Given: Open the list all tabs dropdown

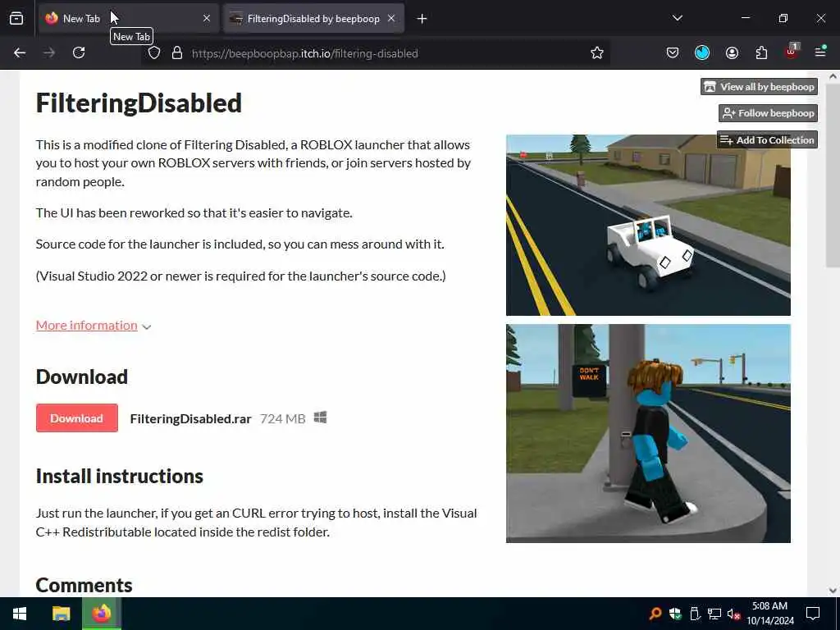Looking at the screenshot, I should [x=678, y=19].
